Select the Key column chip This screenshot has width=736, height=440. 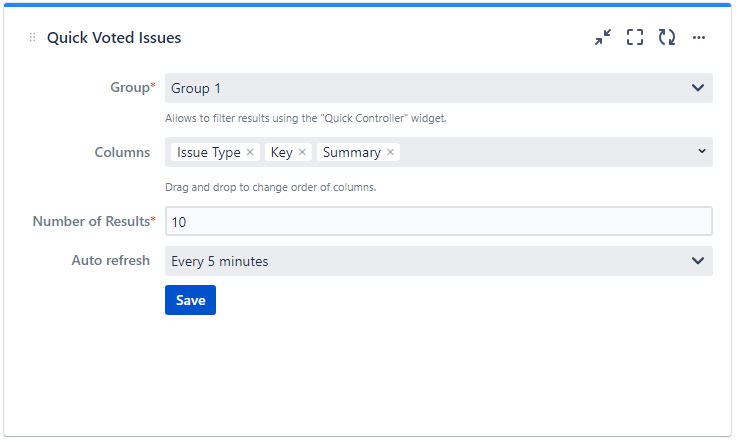281,153
